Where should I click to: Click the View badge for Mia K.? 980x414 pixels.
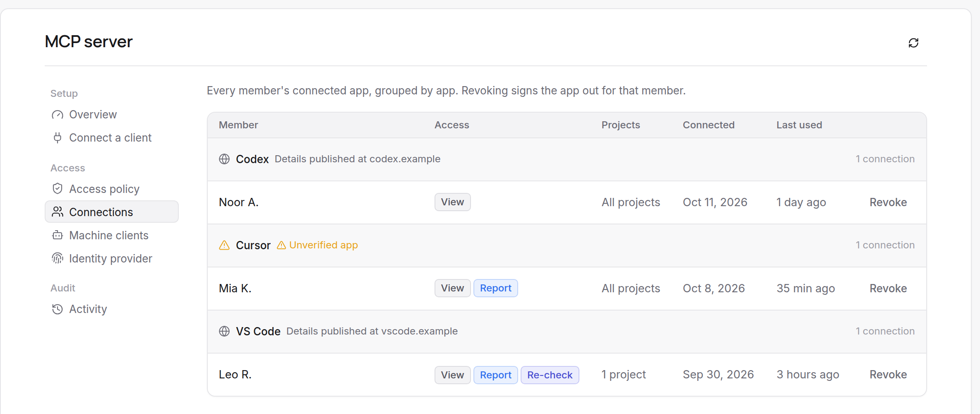[452, 288]
